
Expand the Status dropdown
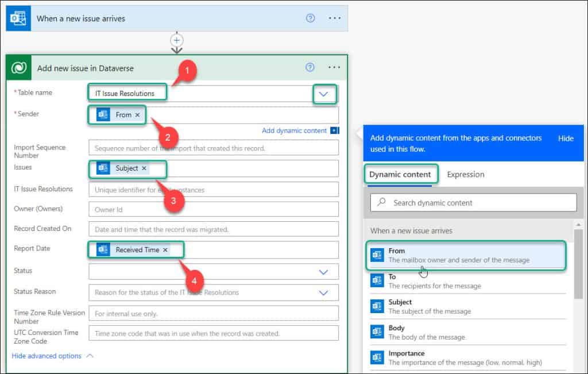coord(323,272)
